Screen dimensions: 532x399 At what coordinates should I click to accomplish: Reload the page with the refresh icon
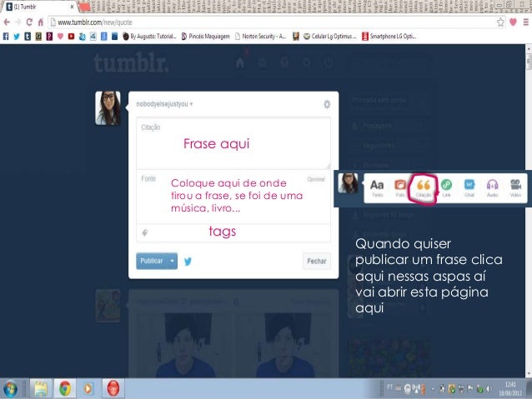pos(29,22)
